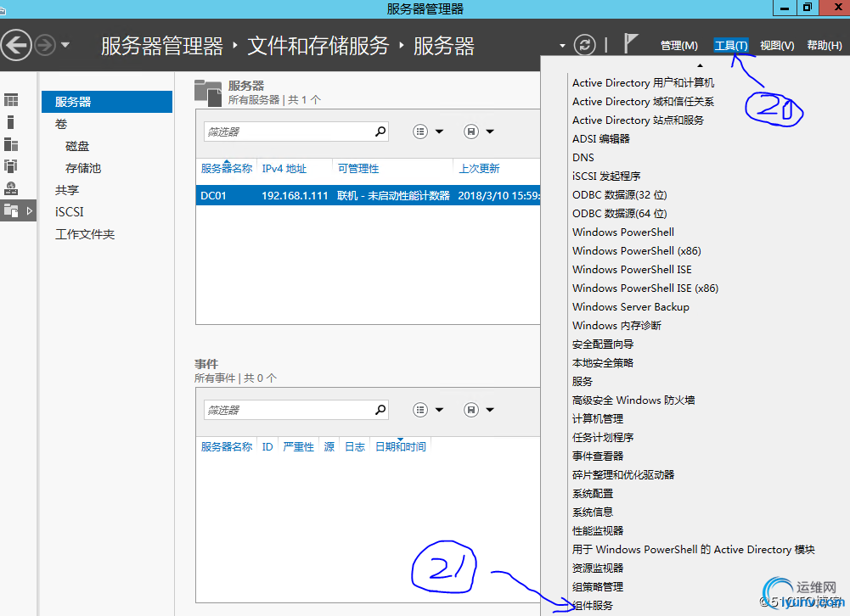850x616 pixels.
Task: Open the notifications flag
Action: pos(629,43)
